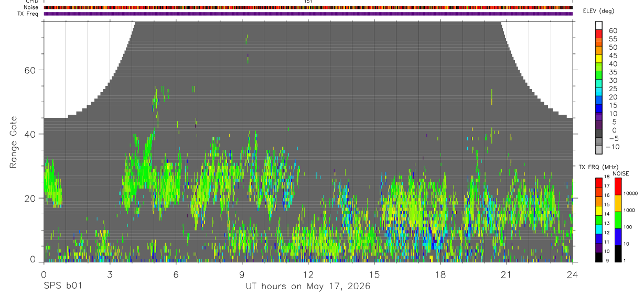Click the x-axis tick label '6'
Screen dimensions: 644x297
pos(176,274)
